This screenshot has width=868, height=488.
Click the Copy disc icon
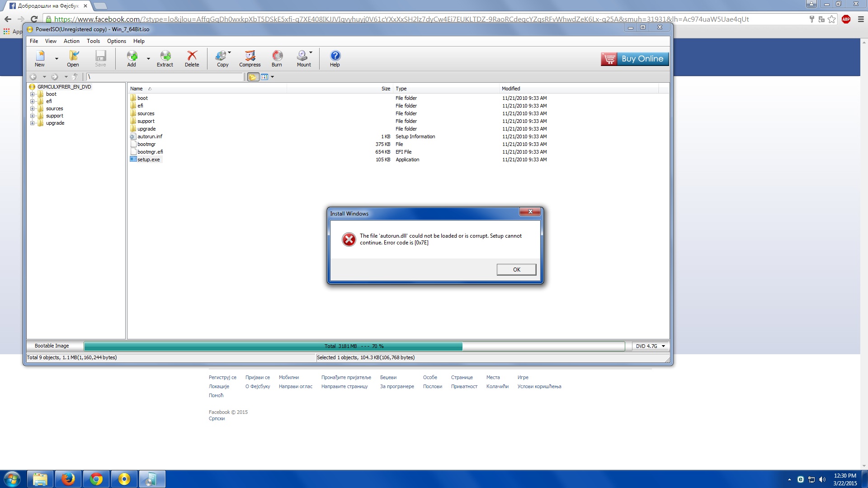point(221,58)
